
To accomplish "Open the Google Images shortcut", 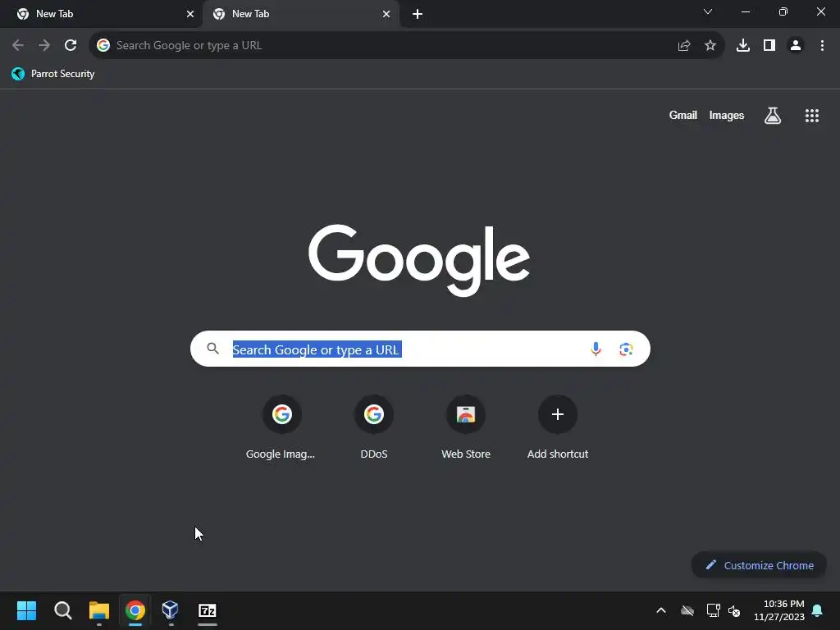I will [281, 427].
